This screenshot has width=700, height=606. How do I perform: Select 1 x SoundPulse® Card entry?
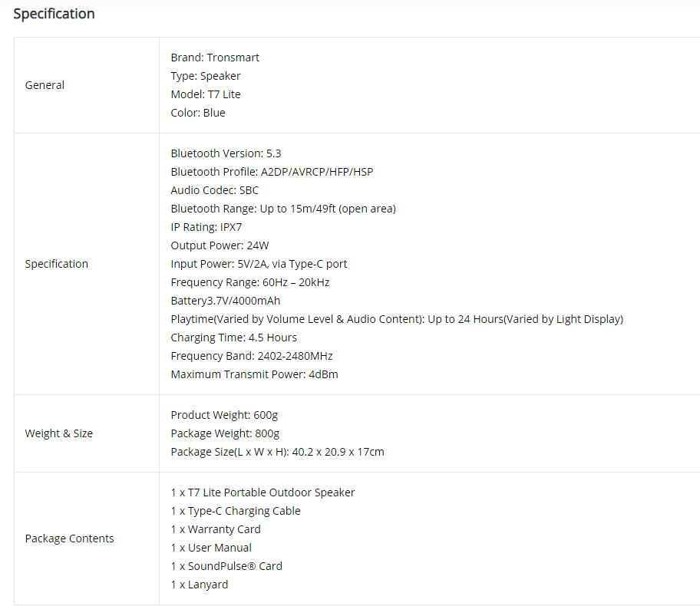tap(226, 566)
